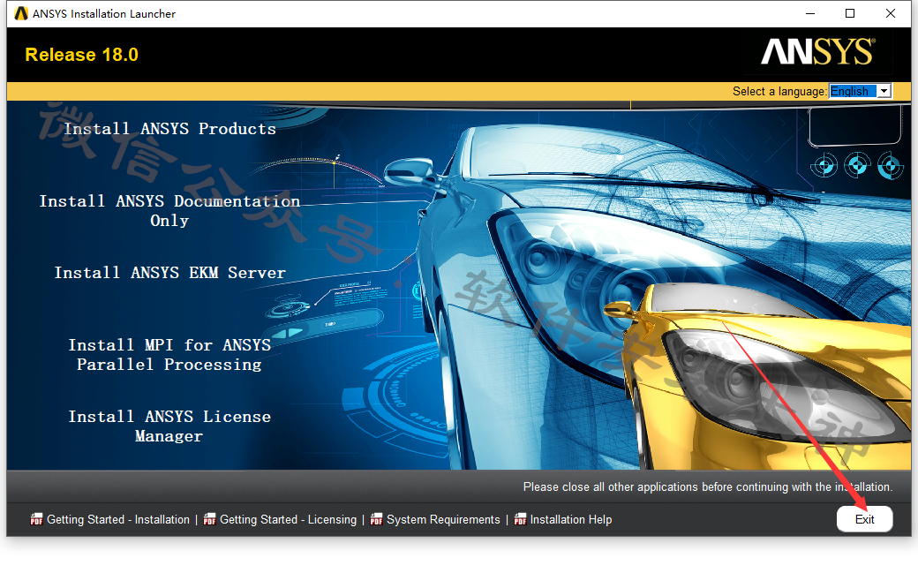Launch Install ANSYS License Manager

[169, 426]
